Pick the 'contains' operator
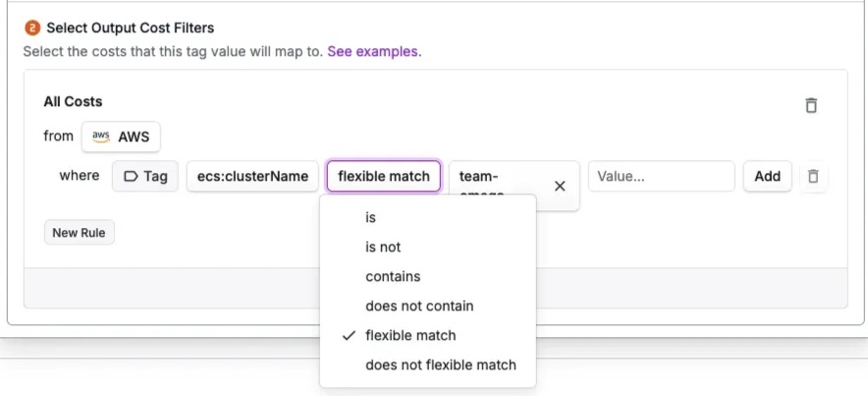Screen dimensions: 868x396 point(393,276)
